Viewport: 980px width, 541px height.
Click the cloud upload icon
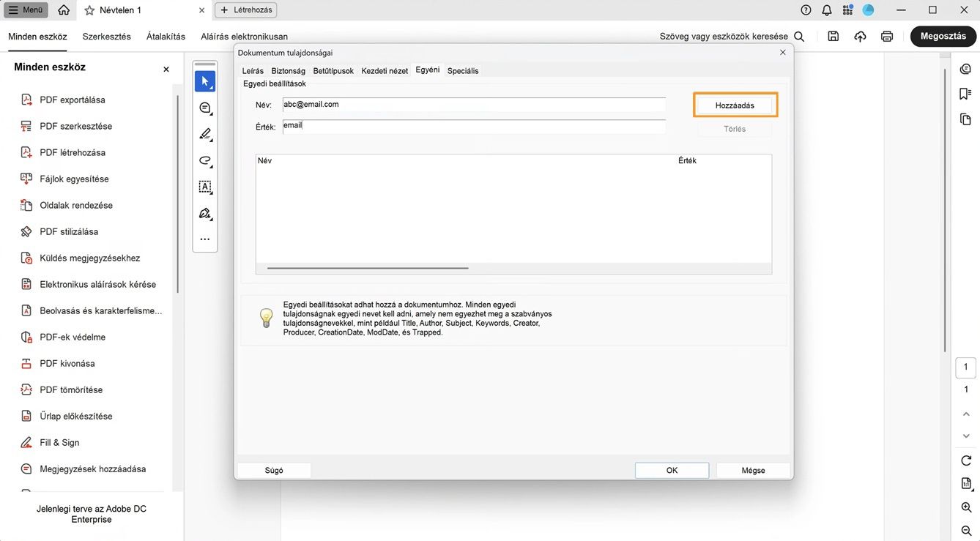click(x=861, y=37)
